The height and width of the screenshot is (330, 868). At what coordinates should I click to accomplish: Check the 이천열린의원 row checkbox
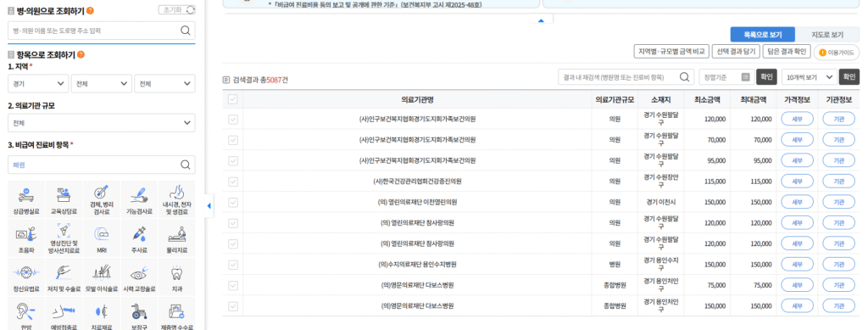(x=232, y=202)
